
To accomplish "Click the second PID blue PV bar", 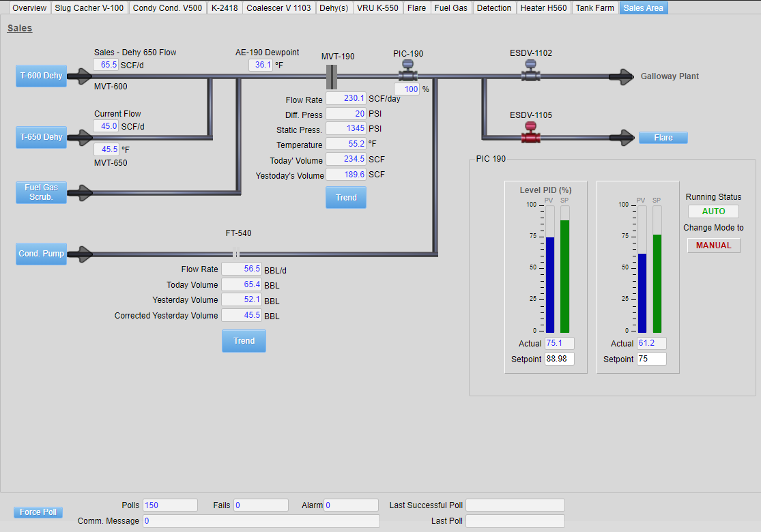I will point(642,293).
